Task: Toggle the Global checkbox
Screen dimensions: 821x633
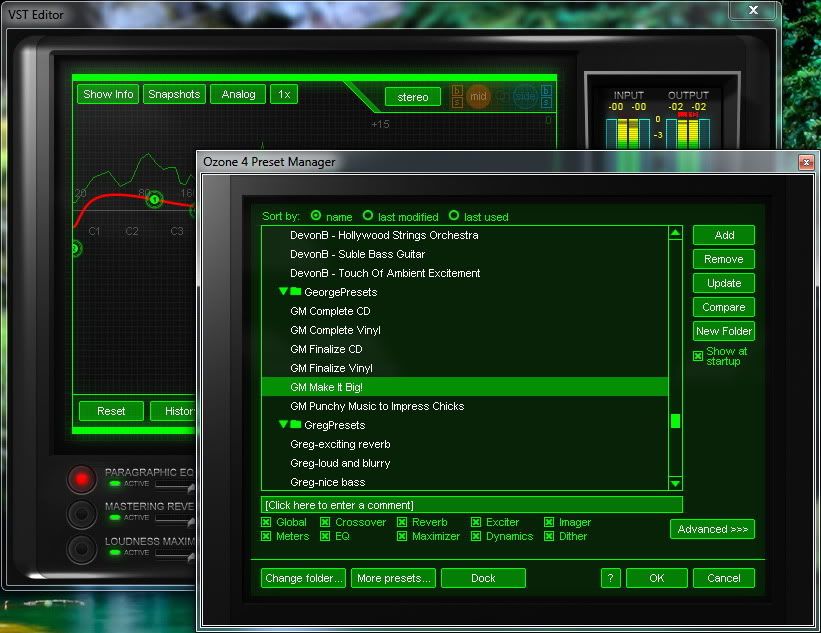Action: [266, 522]
